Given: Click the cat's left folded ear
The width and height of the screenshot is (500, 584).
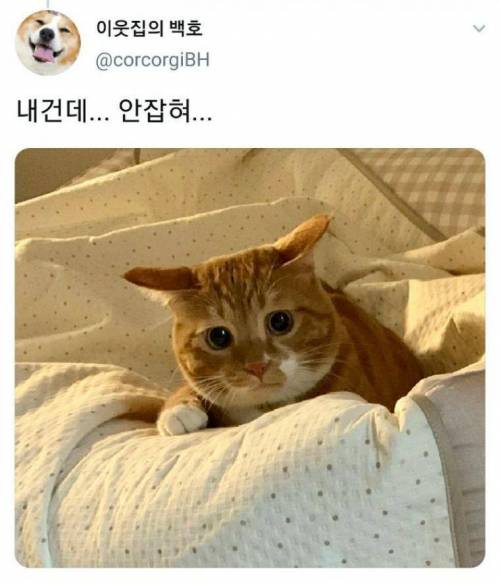Looking at the screenshot, I should (x=160, y=279).
